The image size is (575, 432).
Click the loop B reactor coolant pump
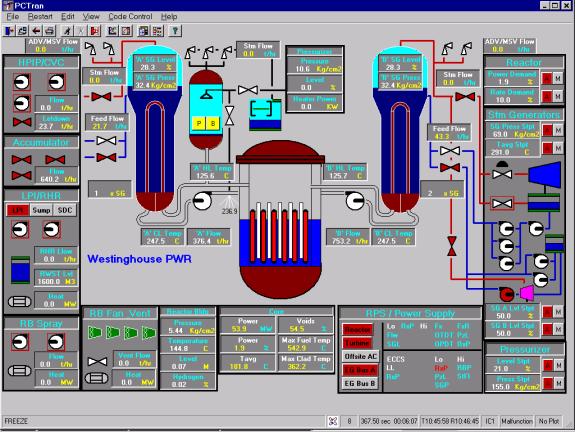tap(355, 201)
